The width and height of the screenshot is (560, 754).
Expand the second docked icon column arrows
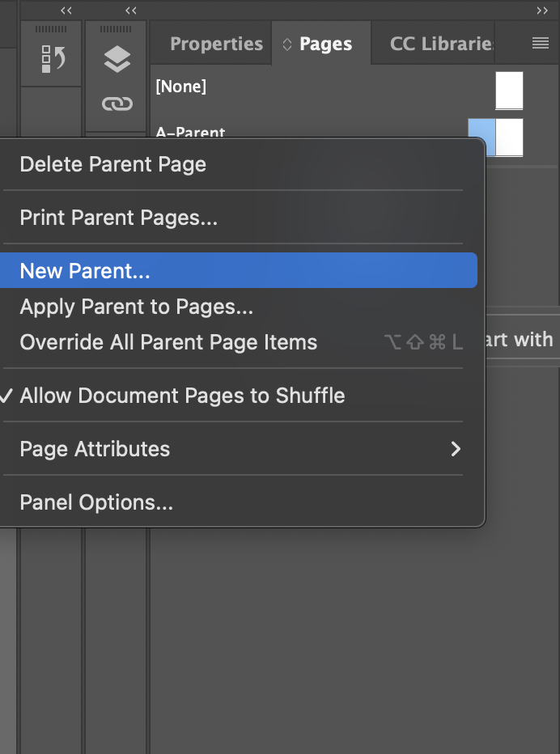click(131, 11)
